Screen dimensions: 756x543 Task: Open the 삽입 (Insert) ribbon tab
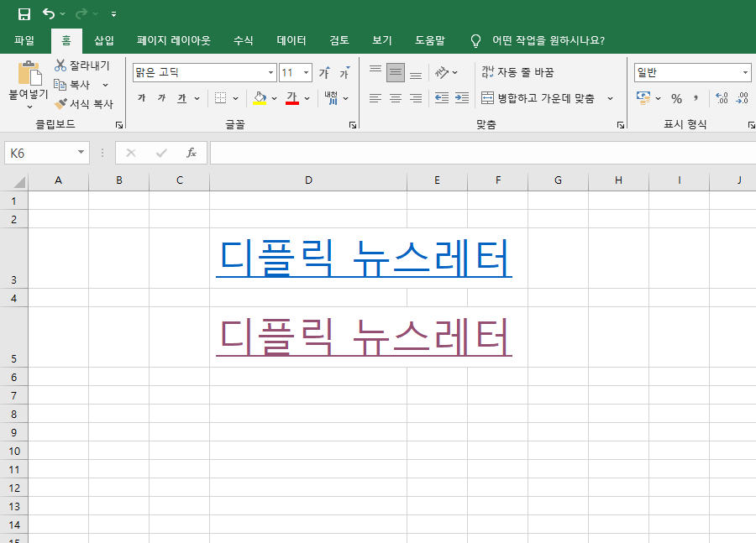pos(104,40)
